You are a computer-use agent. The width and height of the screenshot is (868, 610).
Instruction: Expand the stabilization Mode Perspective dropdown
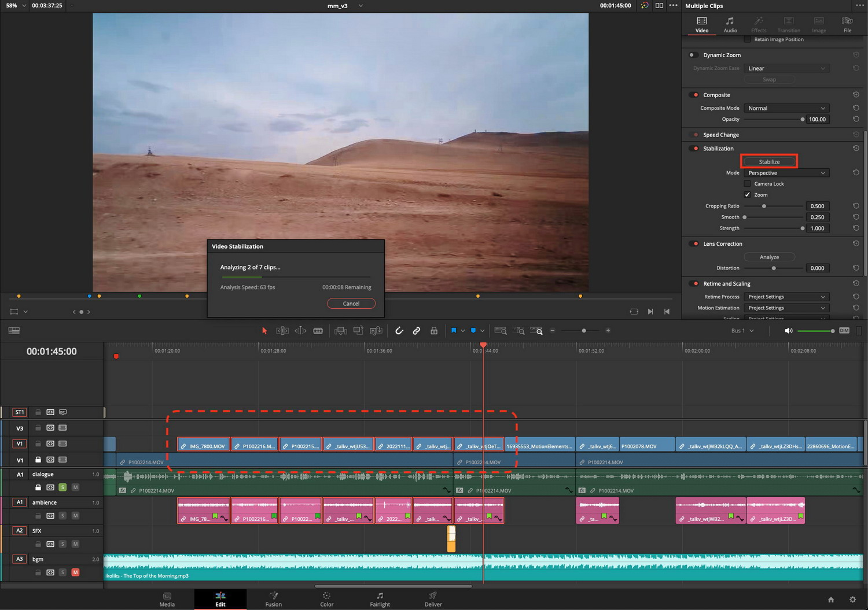pyautogui.click(x=786, y=173)
